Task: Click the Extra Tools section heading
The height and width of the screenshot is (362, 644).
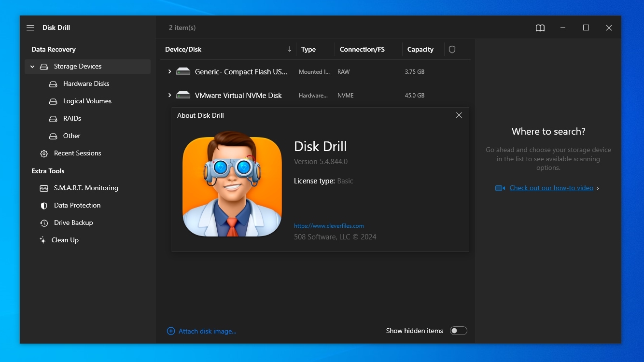Action: (48, 171)
